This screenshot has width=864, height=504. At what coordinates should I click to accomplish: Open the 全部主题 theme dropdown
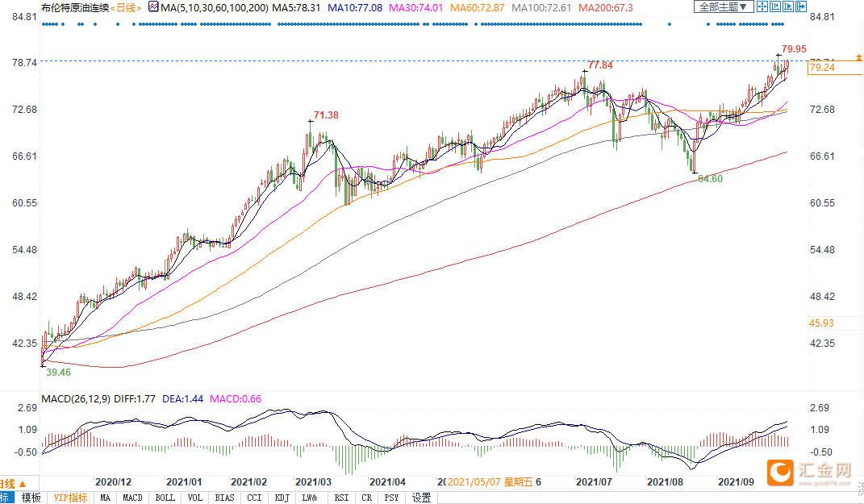tap(724, 6)
